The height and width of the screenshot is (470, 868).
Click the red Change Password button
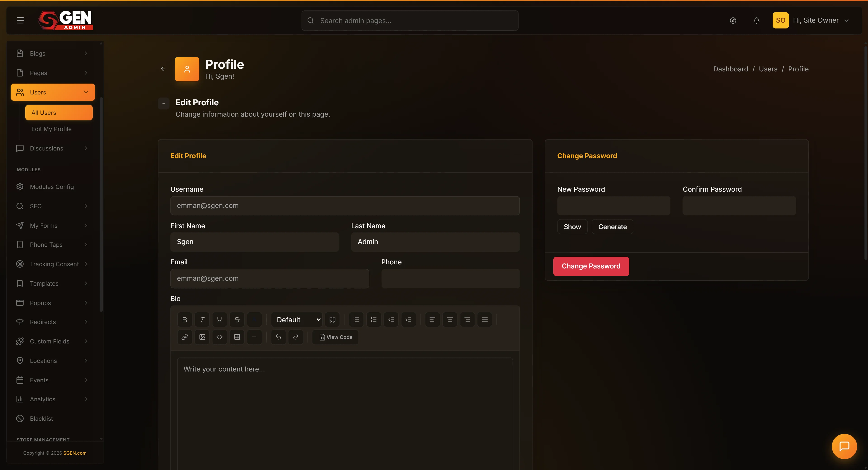591,266
